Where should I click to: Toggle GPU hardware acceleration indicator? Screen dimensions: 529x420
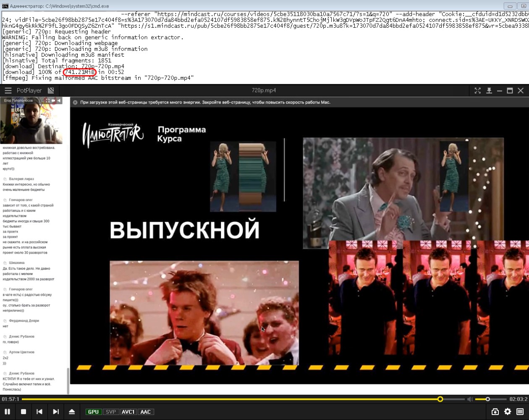93,412
